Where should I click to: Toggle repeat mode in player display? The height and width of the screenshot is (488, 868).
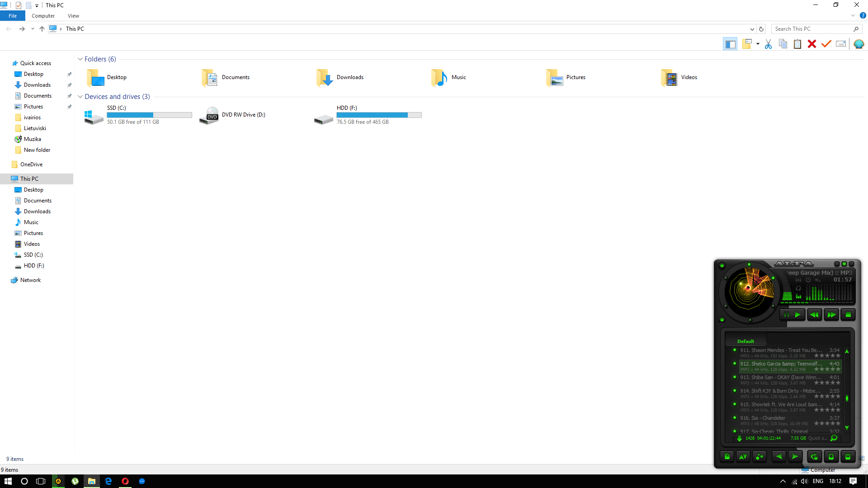798,288
